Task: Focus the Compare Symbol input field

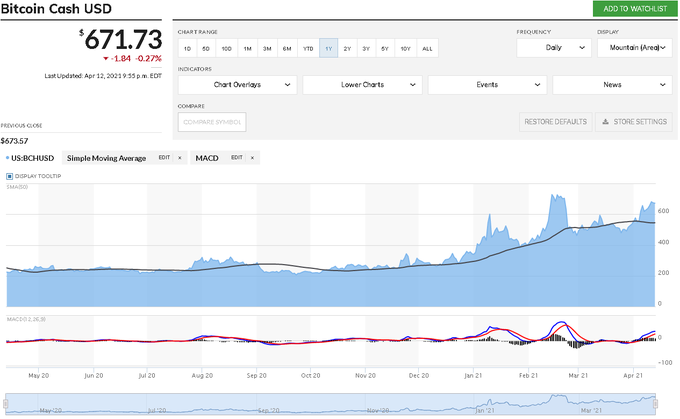Action: [x=212, y=122]
